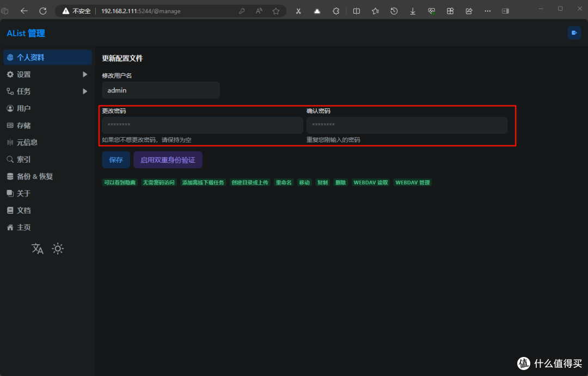The width and height of the screenshot is (588, 376).
Task: Click the 创建目录或上传 permission tag
Action: click(x=250, y=183)
